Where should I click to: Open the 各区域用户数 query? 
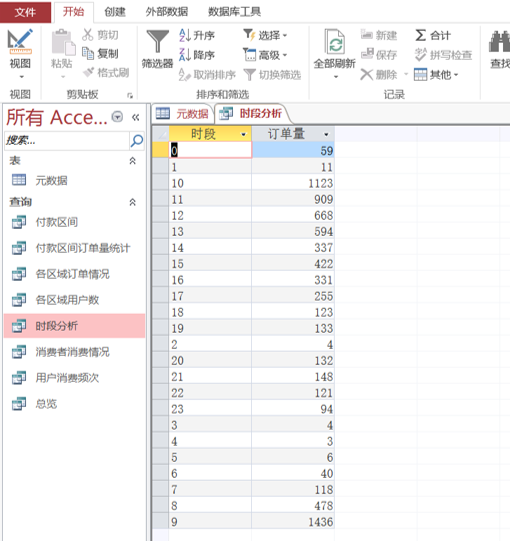pyautogui.click(x=67, y=300)
